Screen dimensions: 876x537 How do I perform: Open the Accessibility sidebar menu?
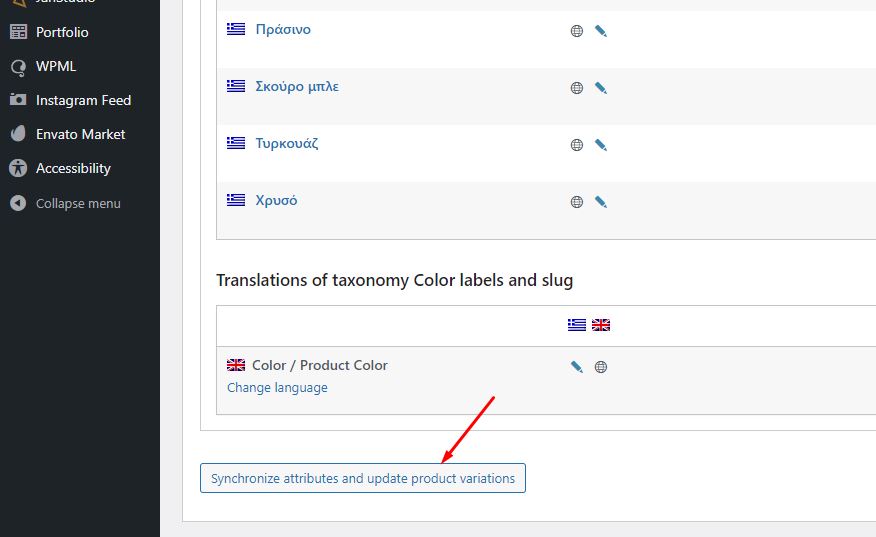click(x=73, y=168)
